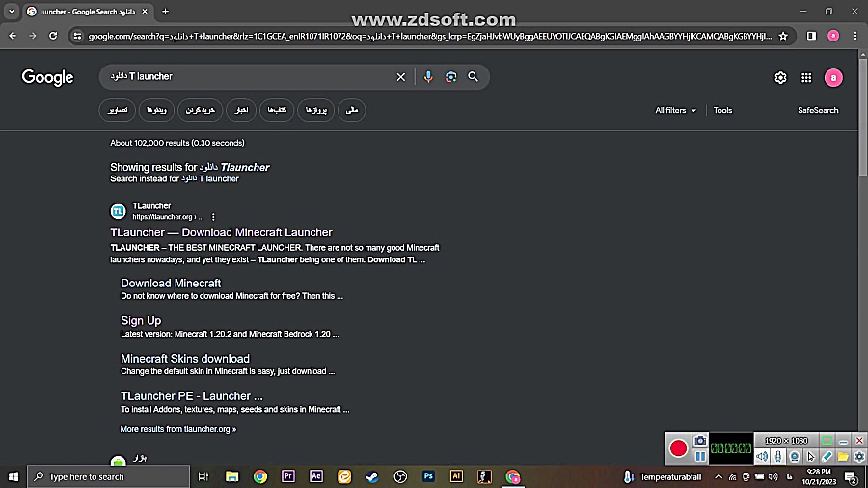Open recorder output folder
The image size is (868, 488).
tap(843, 456)
